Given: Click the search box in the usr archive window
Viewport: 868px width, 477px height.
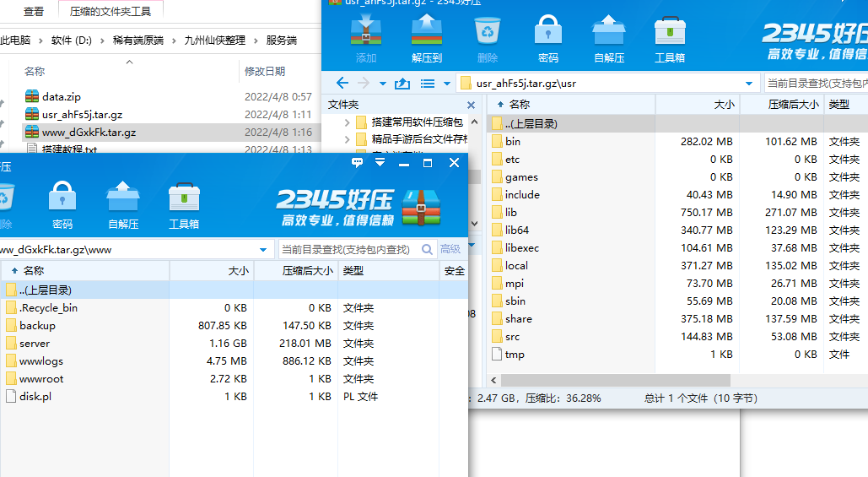Looking at the screenshot, I should coord(816,83).
